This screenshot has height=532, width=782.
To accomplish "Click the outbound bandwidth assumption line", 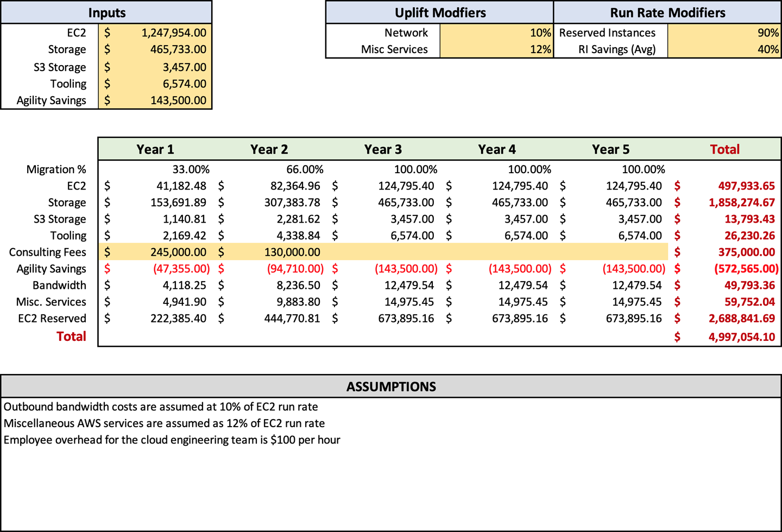I will tap(161, 407).
